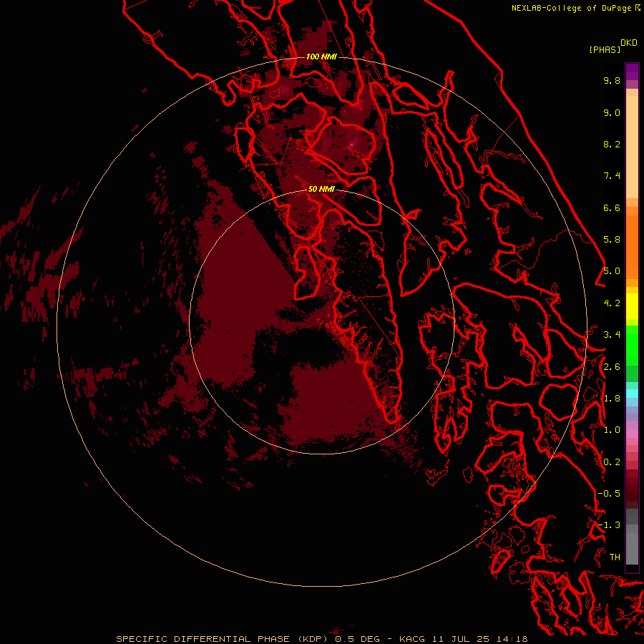Image resolution: width=644 pixels, height=644 pixels.
Task: Click the 4.2 value on the legend
Action: [x=612, y=303]
